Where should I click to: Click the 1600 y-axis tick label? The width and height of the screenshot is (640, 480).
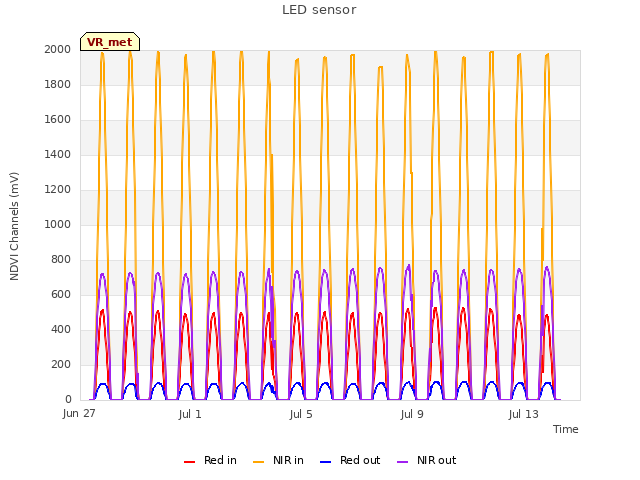point(58,120)
